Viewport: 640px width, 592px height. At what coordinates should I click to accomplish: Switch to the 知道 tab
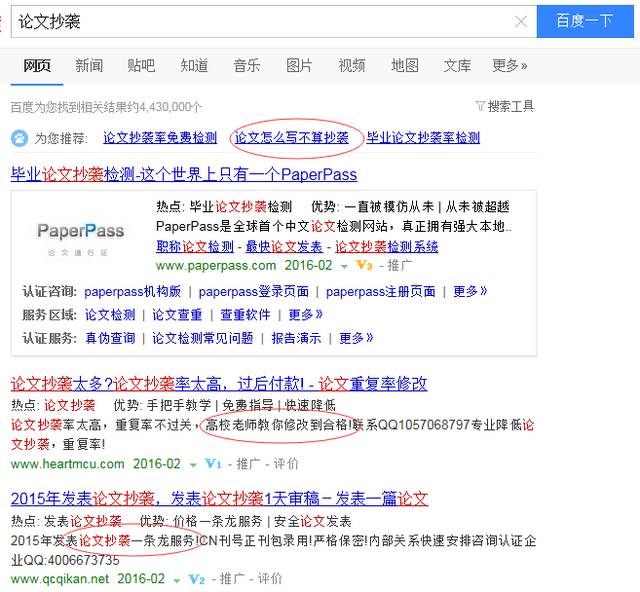[194, 65]
